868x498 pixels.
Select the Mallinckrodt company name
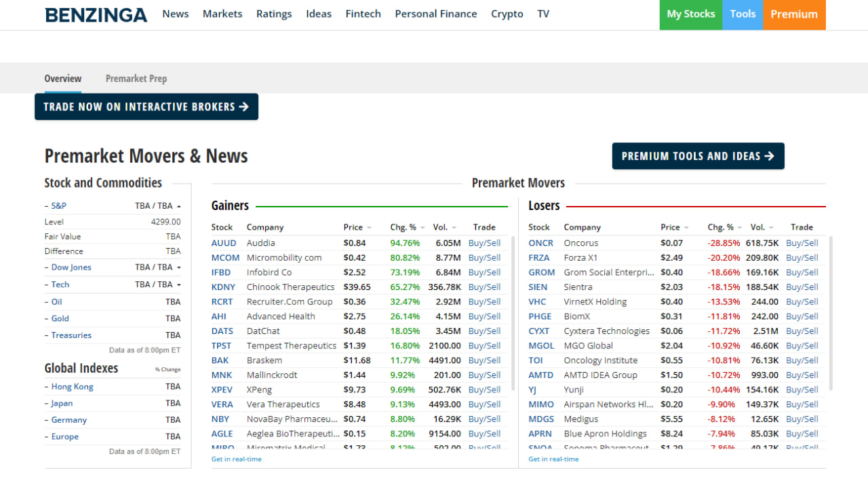pos(272,375)
